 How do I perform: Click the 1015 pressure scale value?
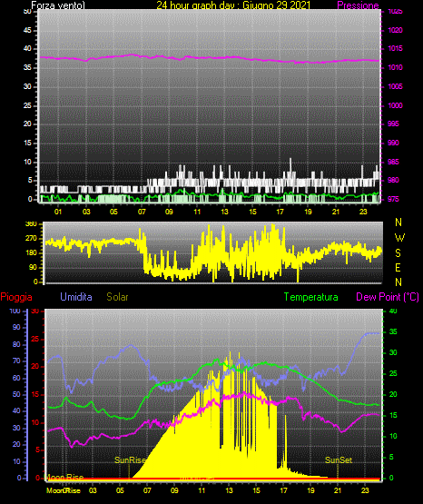coord(395,48)
